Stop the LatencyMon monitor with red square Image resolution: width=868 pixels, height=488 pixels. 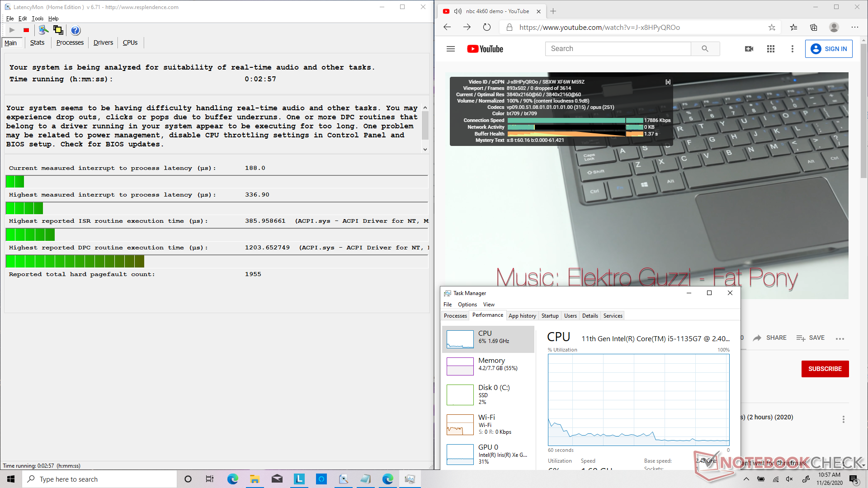pos(26,30)
